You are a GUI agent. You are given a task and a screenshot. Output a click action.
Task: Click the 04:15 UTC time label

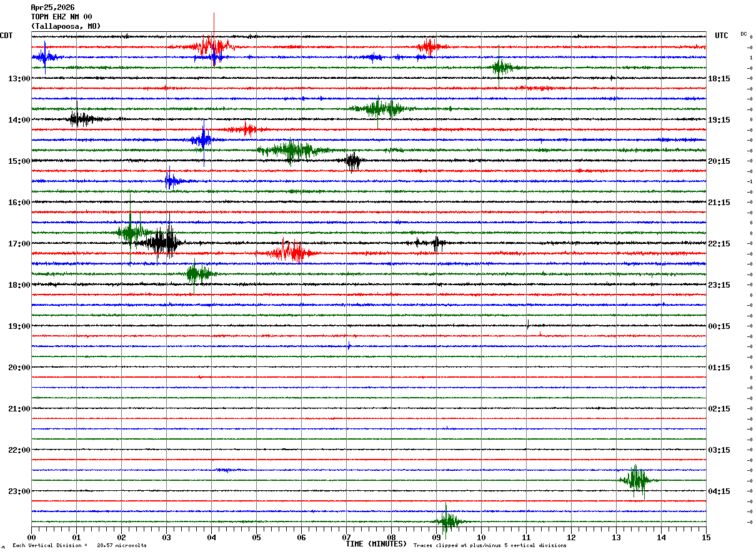(719, 491)
